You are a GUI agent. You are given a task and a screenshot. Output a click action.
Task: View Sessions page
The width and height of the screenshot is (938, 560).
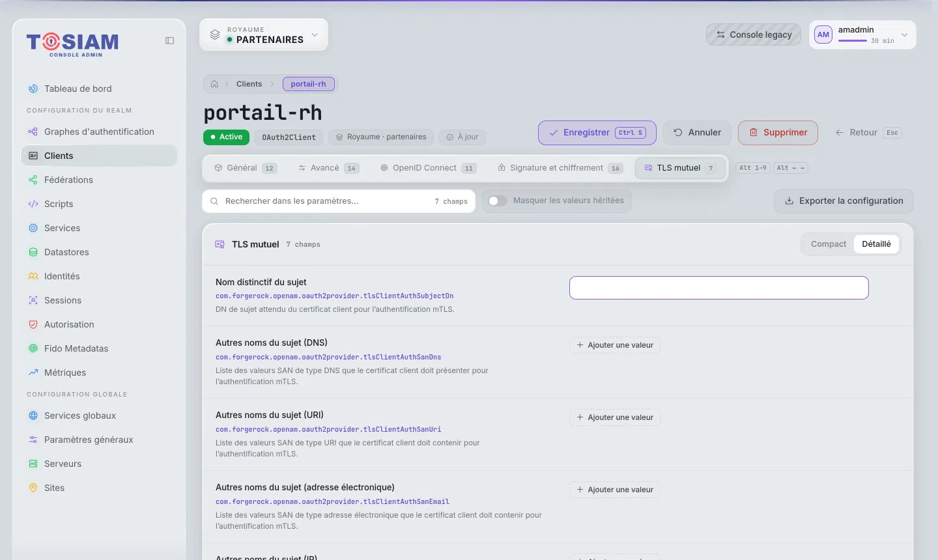pyautogui.click(x=99, y=300)
